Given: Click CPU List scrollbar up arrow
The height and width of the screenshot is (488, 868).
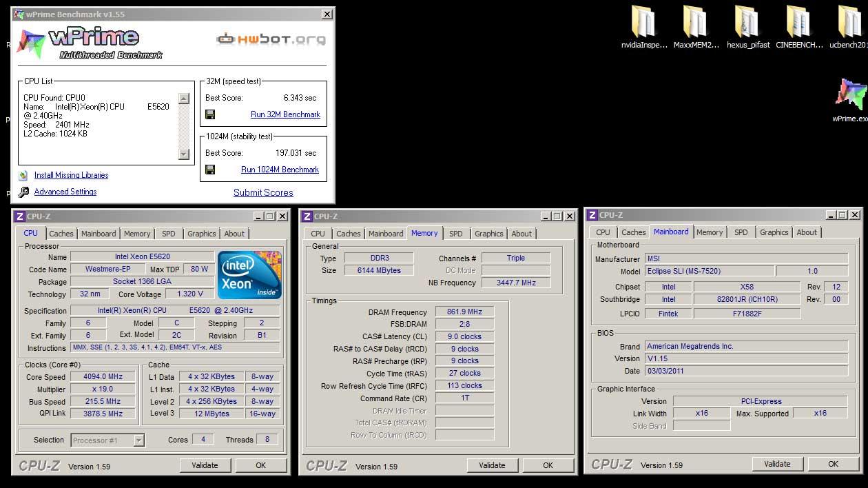Looking at the screenshot, I should coord(183,99).
